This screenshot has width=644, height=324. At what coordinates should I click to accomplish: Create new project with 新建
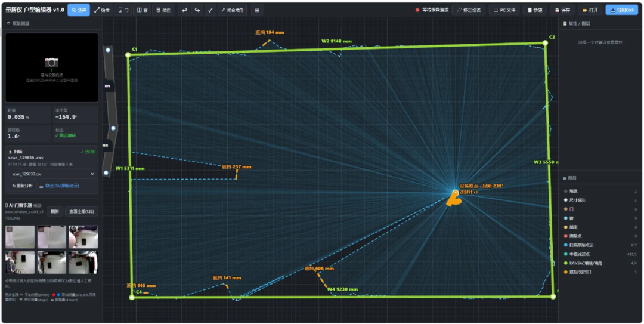pyautogui.click(x=535, y=10)
